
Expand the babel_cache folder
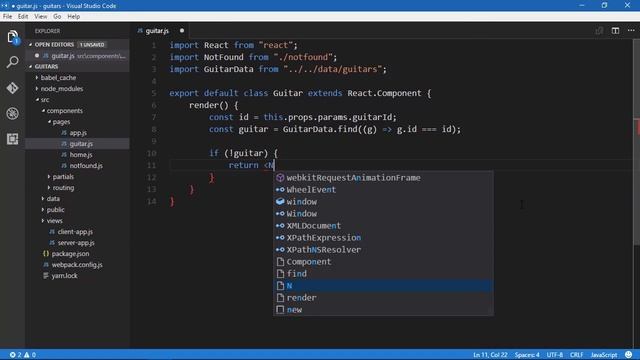click(58, 78)
